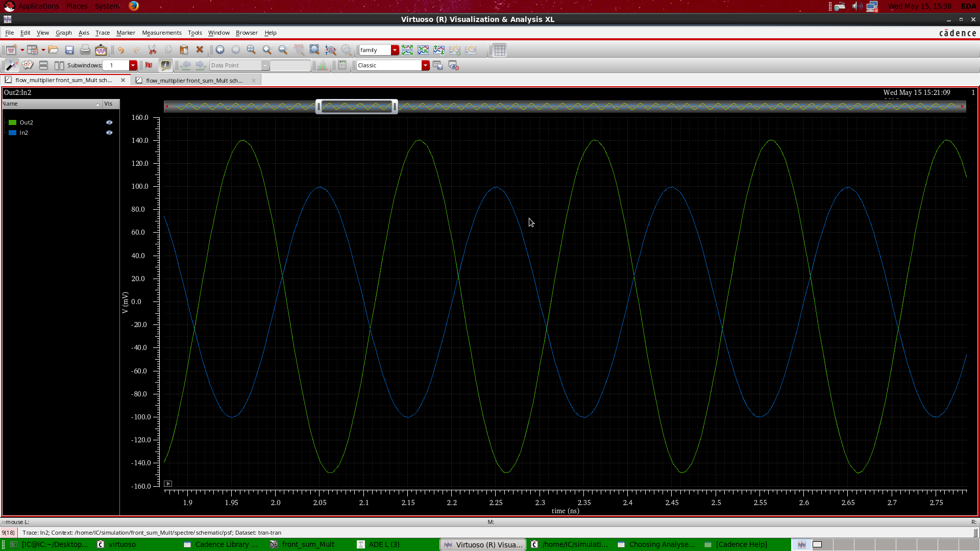Click the card layout icon
The width and height of the screenshot is (980, 551).
click(28, 65)
